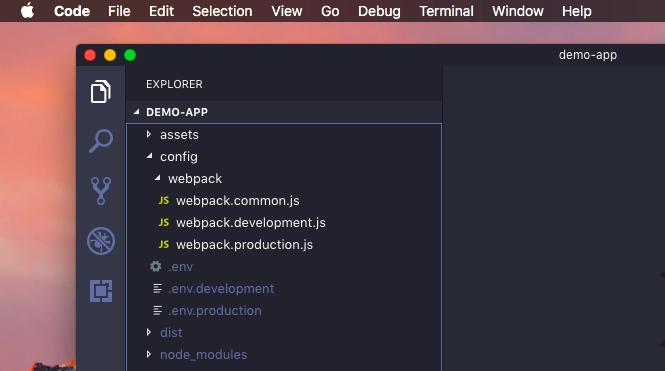Click the gear icon beside .env

click(156, 266)
